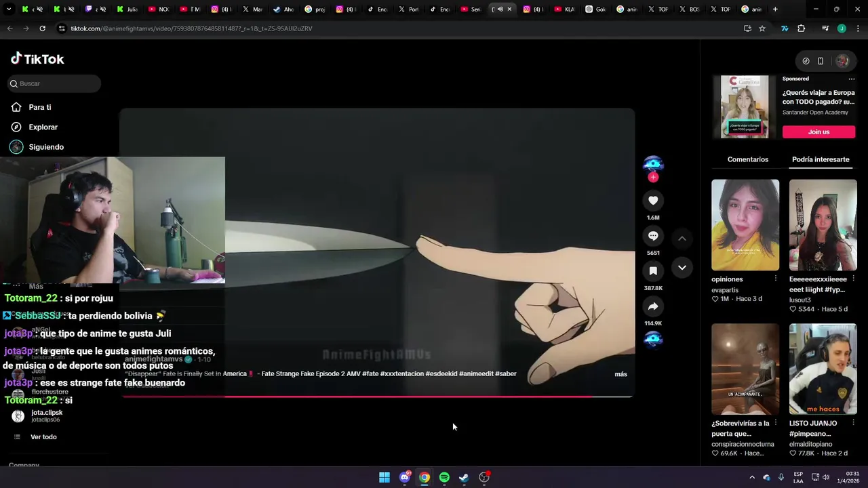Bookmark page with star icon

(x=762, y=28)
